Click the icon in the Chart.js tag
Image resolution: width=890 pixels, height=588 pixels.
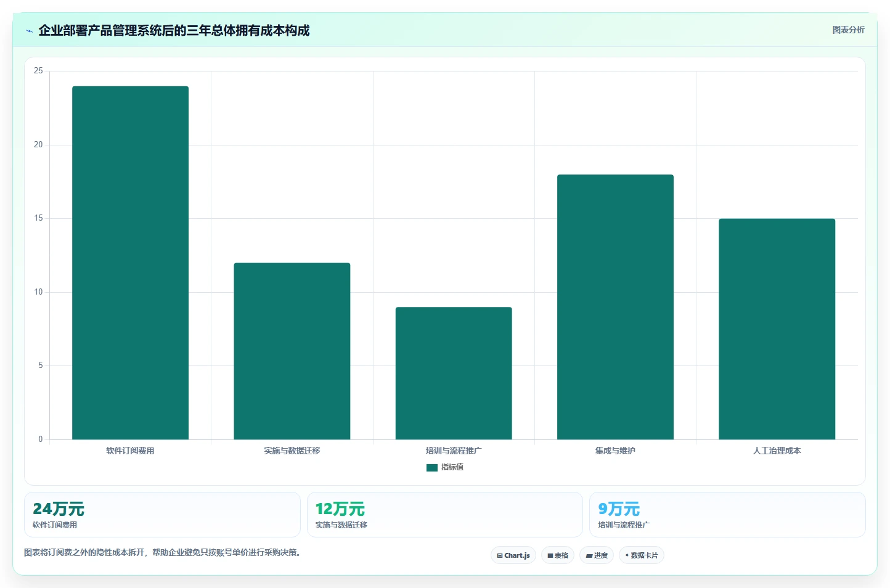tap(500, 556)
